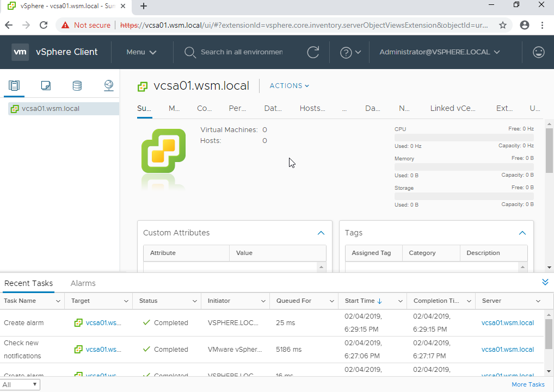This screenshot has width=554, height=392.
Task: Click the Search in all environments field
Action: tap(242, 52)
